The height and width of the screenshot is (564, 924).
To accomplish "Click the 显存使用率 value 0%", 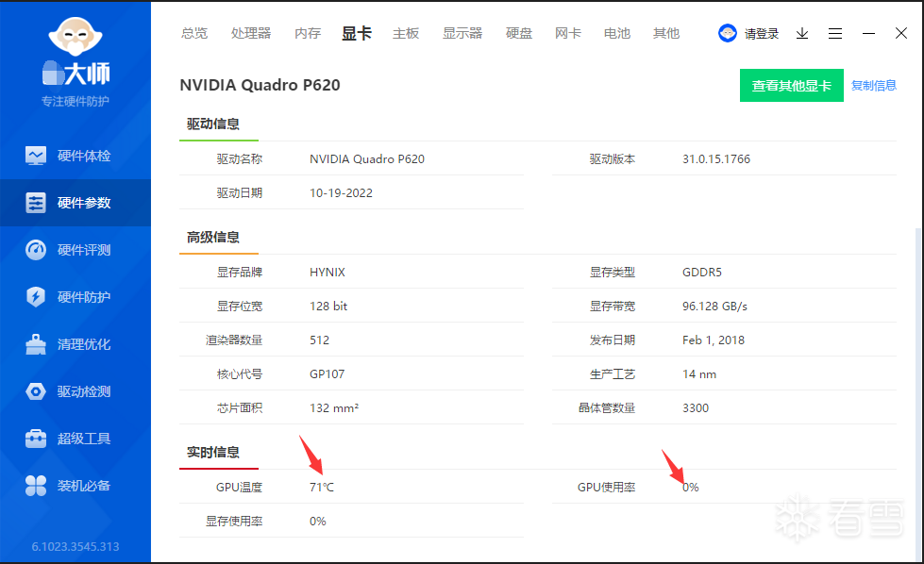I will (318, 522).
